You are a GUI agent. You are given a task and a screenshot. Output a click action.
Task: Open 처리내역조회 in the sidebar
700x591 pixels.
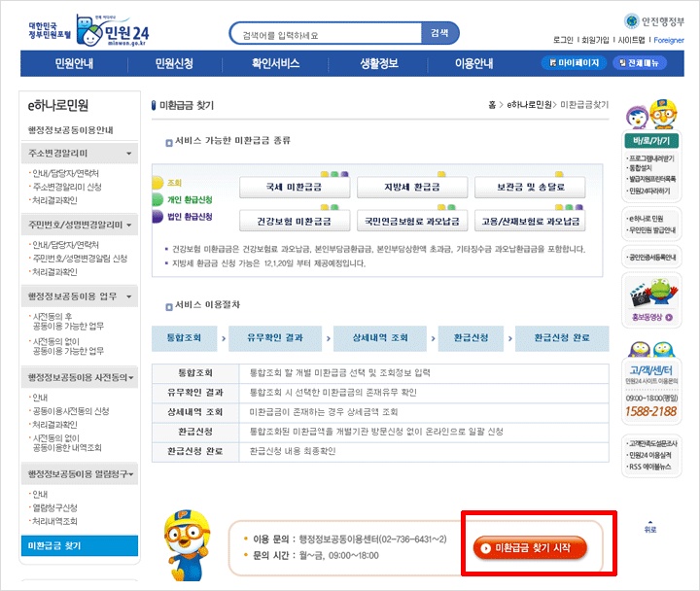pyautogui.click(x=54, y=521)
